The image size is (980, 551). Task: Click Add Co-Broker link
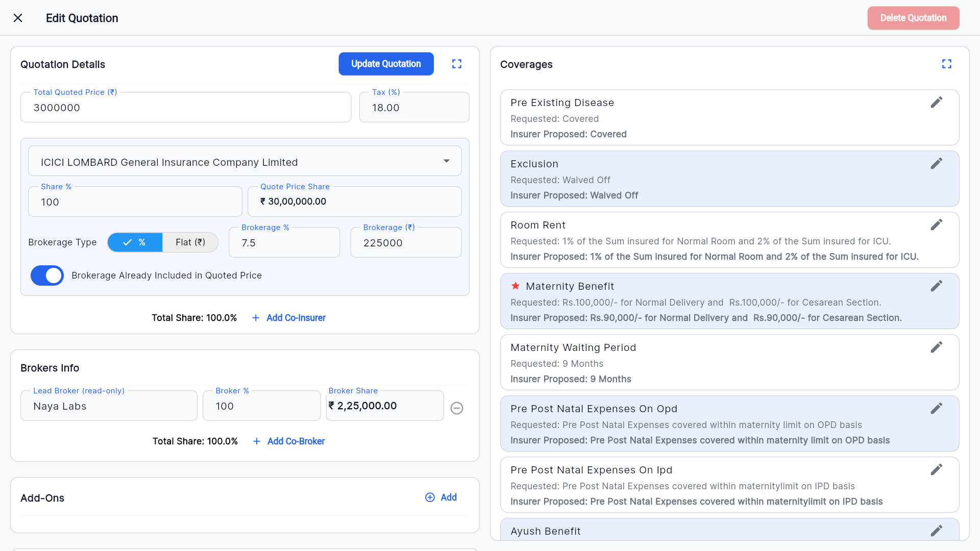click(x=289, y=441)
